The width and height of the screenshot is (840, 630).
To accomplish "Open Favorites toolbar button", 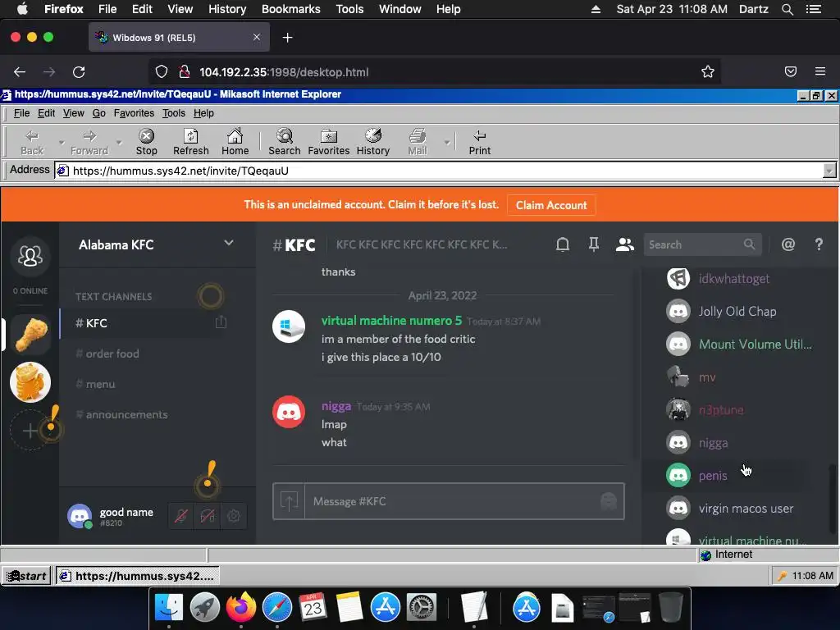I will (328, 142).
